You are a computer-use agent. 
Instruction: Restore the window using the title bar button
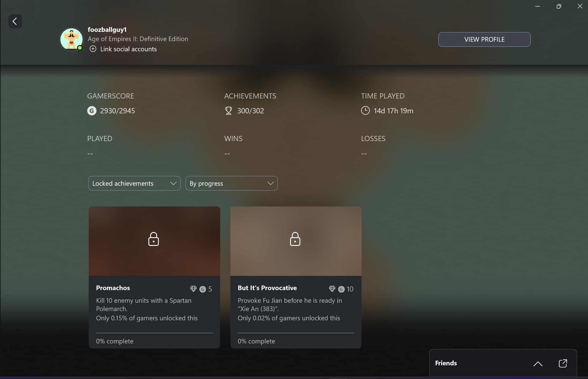pyautogui.click(x=559, y=6)
